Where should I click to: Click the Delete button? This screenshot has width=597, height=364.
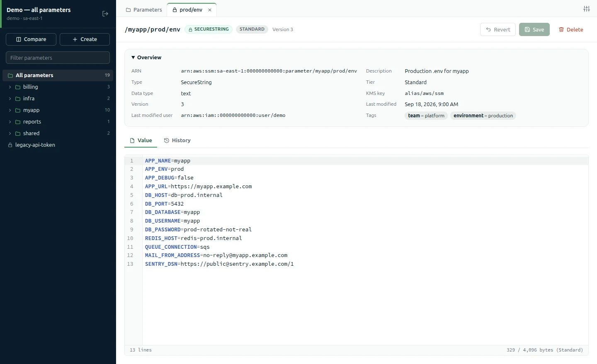coord(571,29)
